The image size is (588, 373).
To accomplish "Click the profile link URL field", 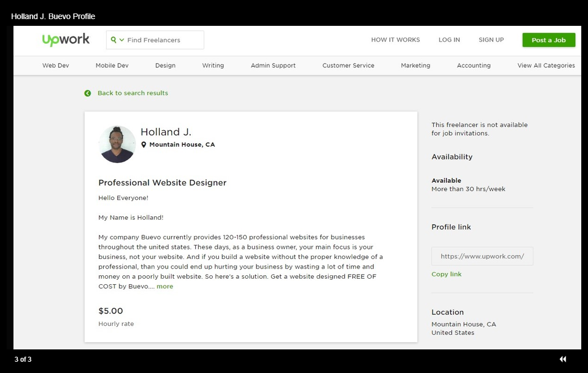I will click(482, 256).
